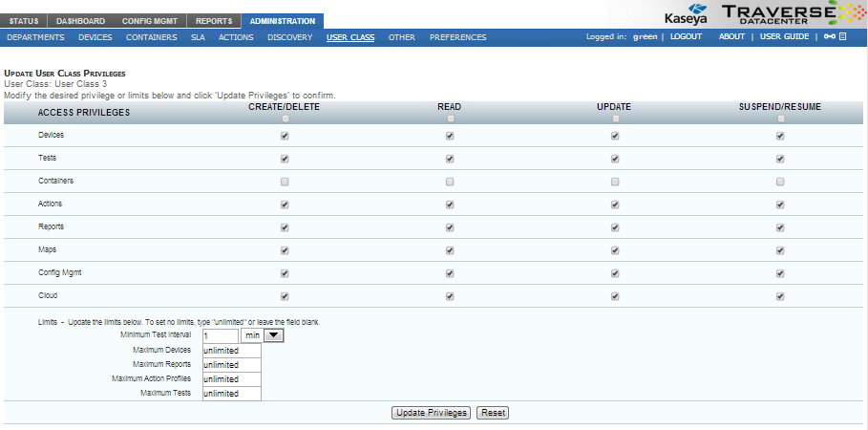868x430 pixels.
Task: Click the Logout link
Action: pos(686,37)
